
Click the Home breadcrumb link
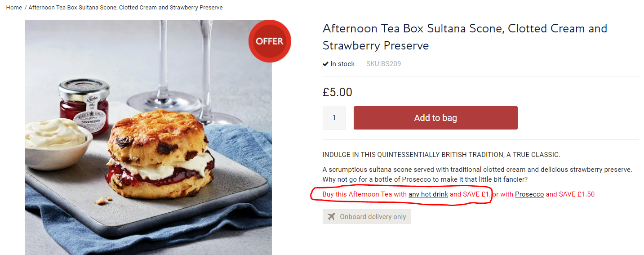click(14, 8)
